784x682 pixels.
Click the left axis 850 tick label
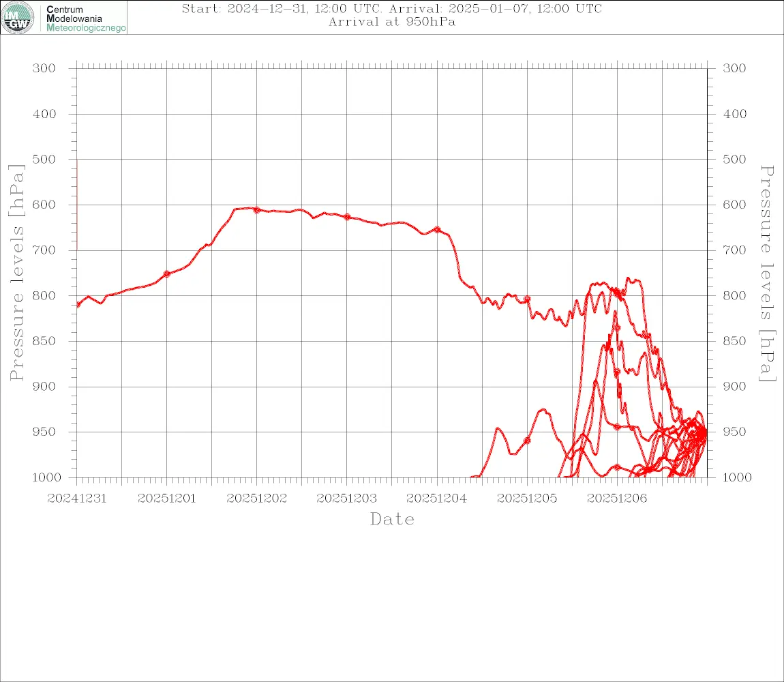[x=44, y=341]
